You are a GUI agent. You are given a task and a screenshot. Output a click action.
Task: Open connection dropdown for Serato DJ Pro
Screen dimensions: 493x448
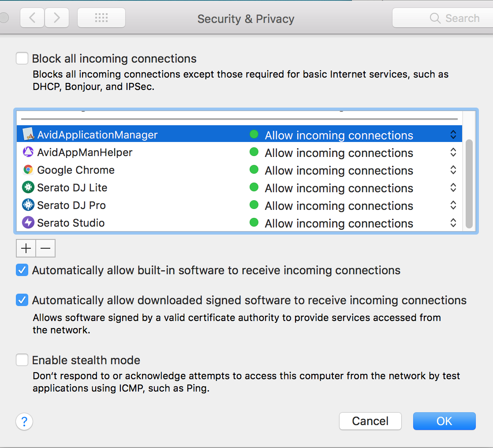click(453, 205)
